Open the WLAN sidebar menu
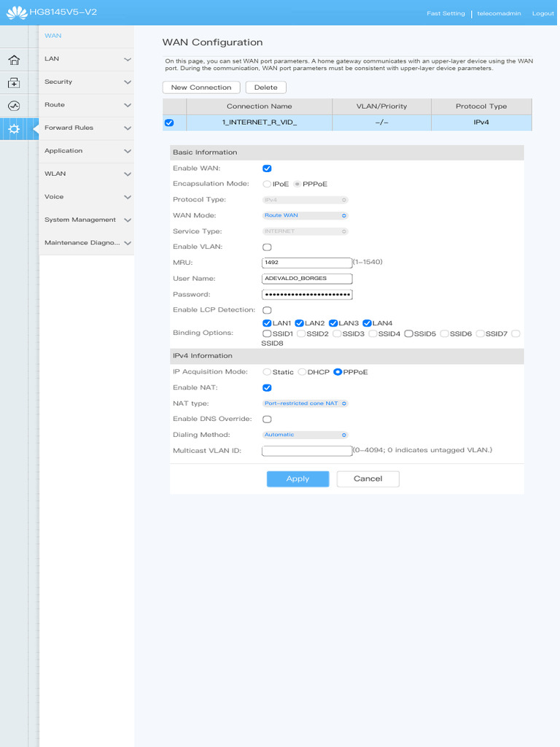 click(86, 174)
